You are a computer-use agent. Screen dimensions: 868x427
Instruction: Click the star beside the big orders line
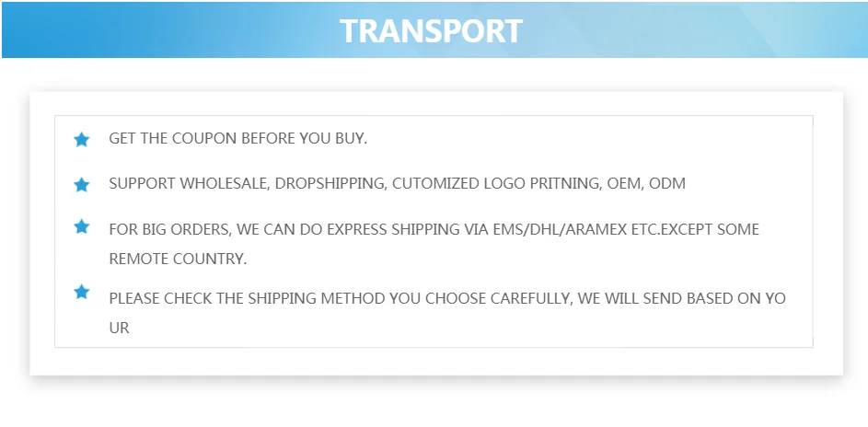82,226
